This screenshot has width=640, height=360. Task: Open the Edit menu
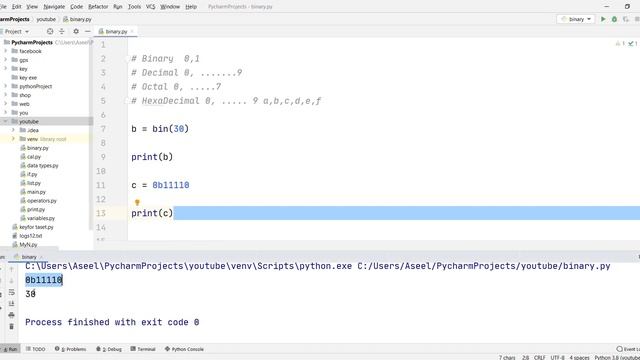point(17,7)
